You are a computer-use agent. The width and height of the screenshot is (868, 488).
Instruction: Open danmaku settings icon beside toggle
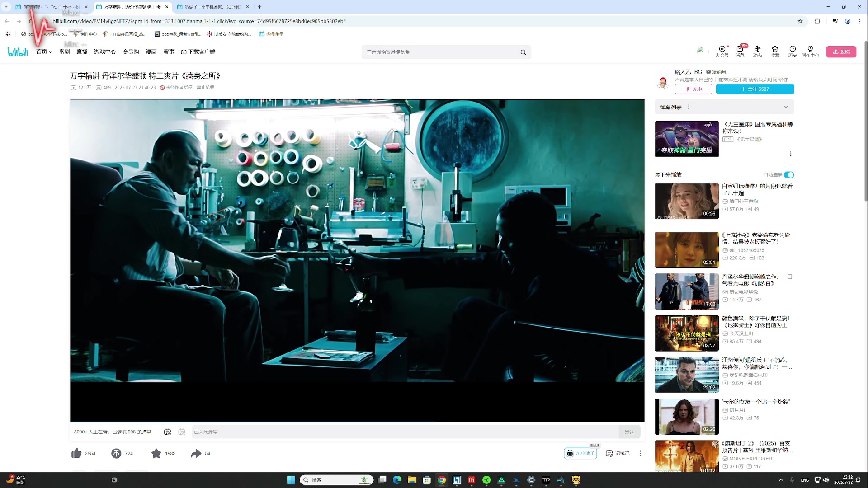click(182, 432)
